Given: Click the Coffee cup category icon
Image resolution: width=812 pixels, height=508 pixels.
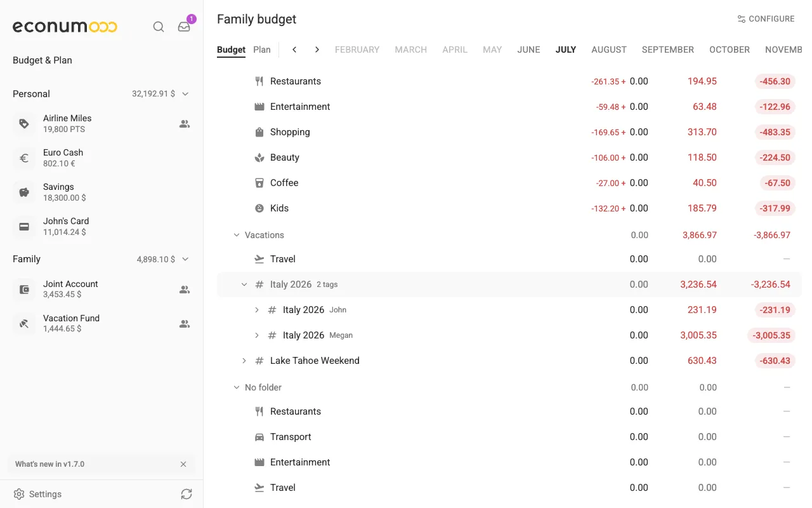Looking at the screenshot, I should 259,183.
